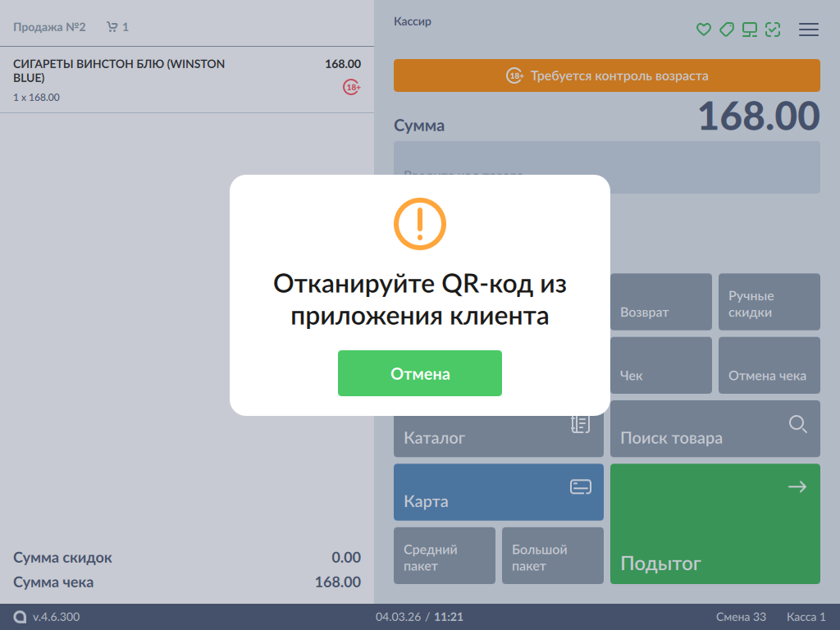Open the Каталог tile
Viewport: 840px width, 630px height.
498,430
